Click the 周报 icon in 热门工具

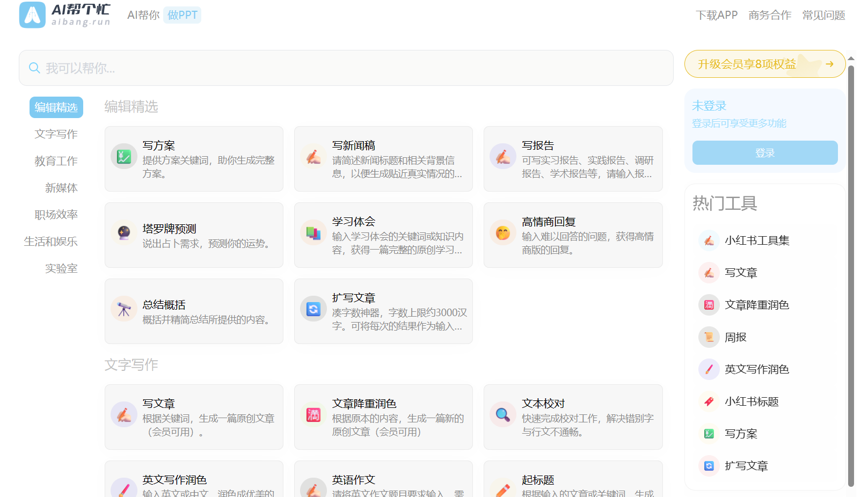click(709, 337)
